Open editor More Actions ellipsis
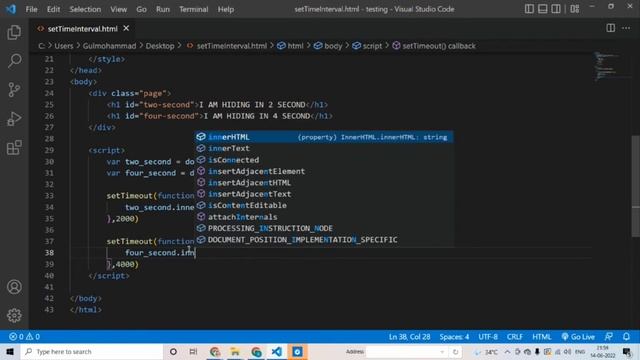The width and height of the screenshot is (640, 360). pos(626,28)
